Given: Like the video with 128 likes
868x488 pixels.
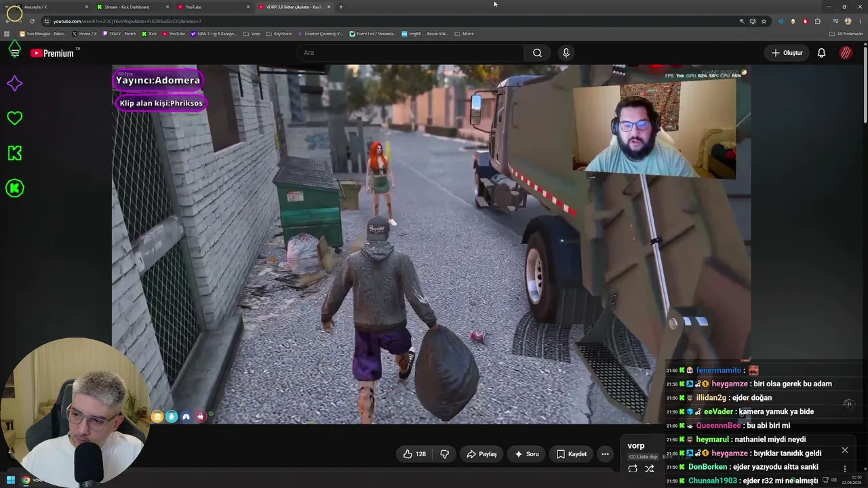Looking at the screenshot, I should coord(414,454).
